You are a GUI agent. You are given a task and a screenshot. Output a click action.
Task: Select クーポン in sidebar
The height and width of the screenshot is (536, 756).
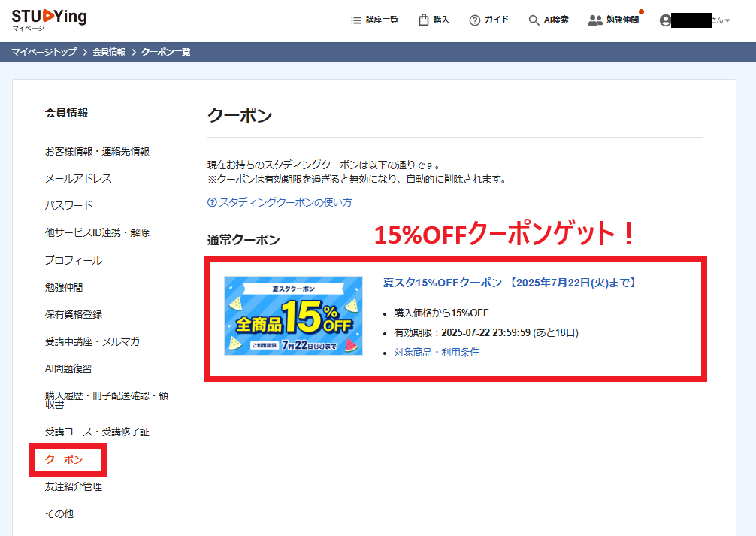tap(64, 459)
